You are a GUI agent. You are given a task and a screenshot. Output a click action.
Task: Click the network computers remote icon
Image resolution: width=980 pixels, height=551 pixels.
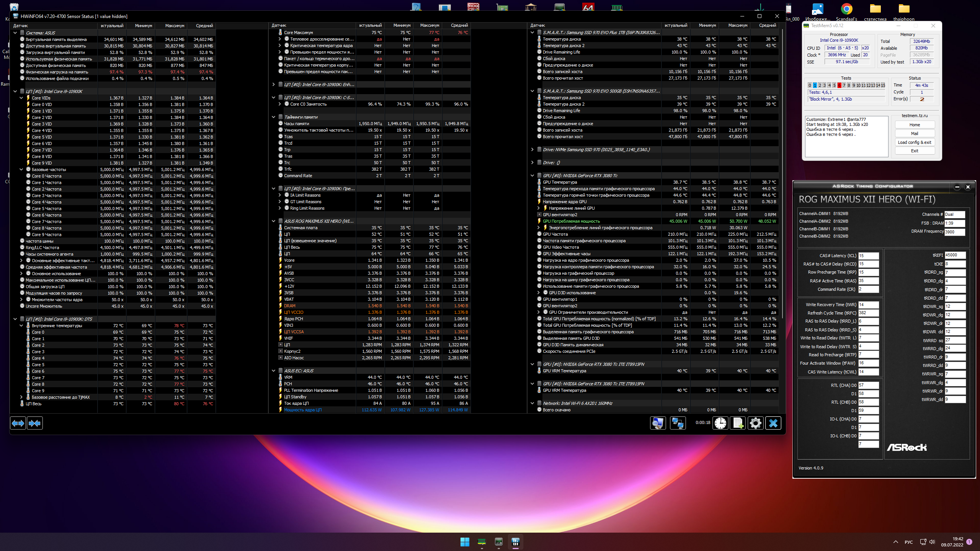click(x=678, y=423)
